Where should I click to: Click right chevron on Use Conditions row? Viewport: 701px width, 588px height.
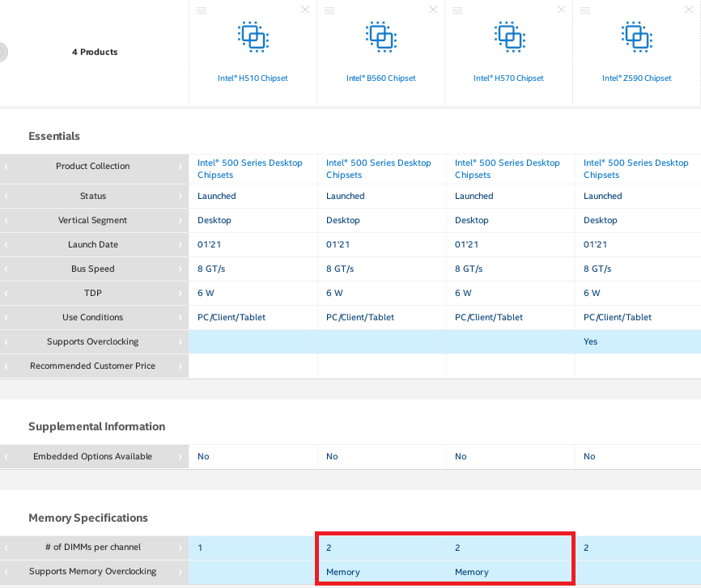pyautogui.click(x=181, y=317)
